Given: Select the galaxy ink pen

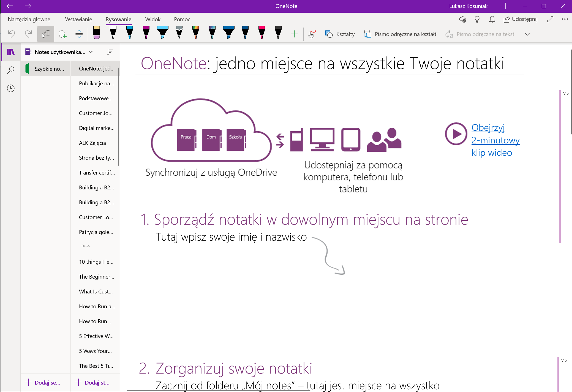Looking at the screenshot, I should (x=212, y=32).
